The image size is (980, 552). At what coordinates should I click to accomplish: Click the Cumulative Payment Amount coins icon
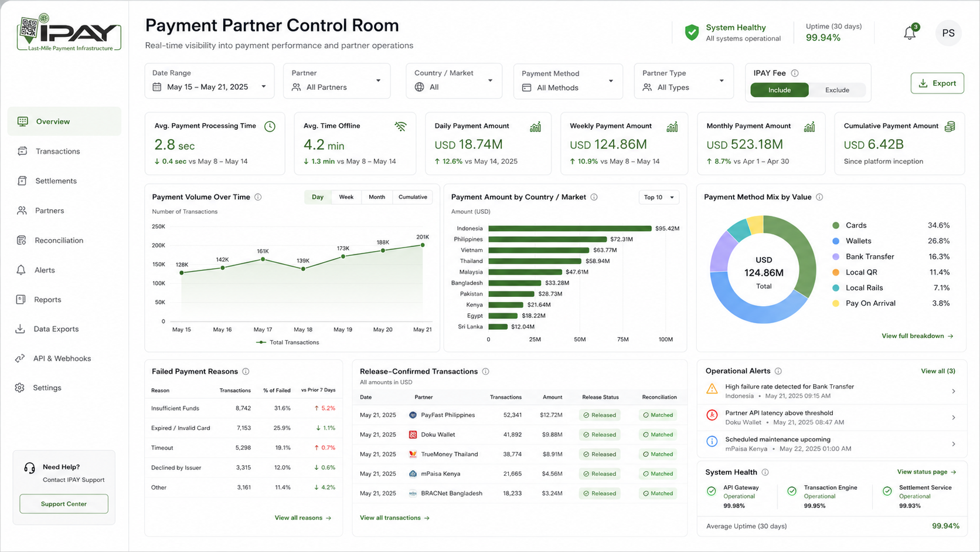pos(950,126)
